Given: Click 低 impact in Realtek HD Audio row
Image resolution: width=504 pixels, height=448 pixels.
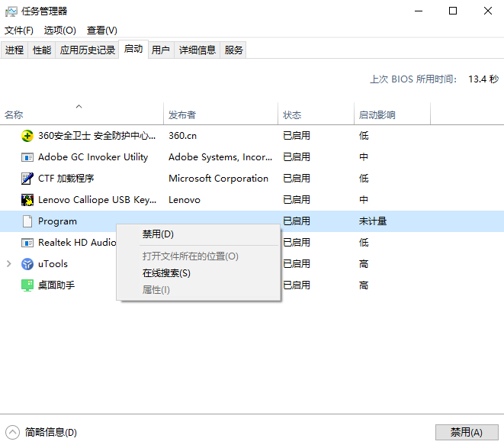Looking at the screenshot, I should (364, 243).
